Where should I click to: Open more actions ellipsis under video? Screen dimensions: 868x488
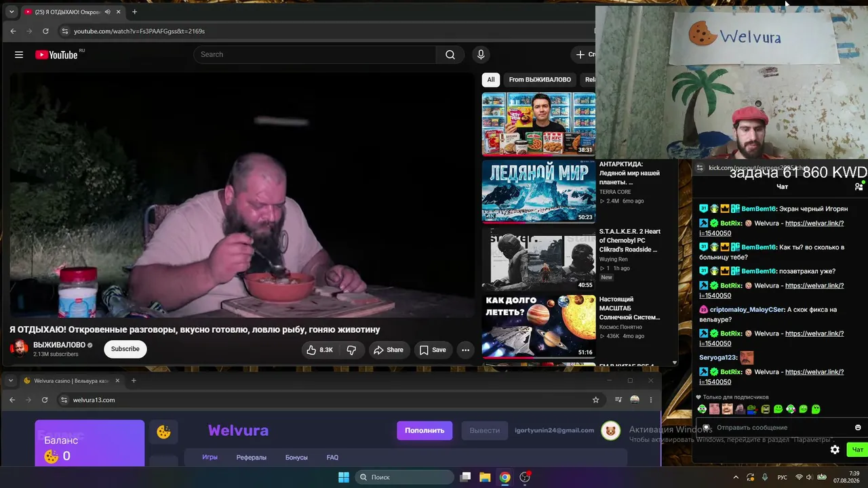tap(465, 350)
